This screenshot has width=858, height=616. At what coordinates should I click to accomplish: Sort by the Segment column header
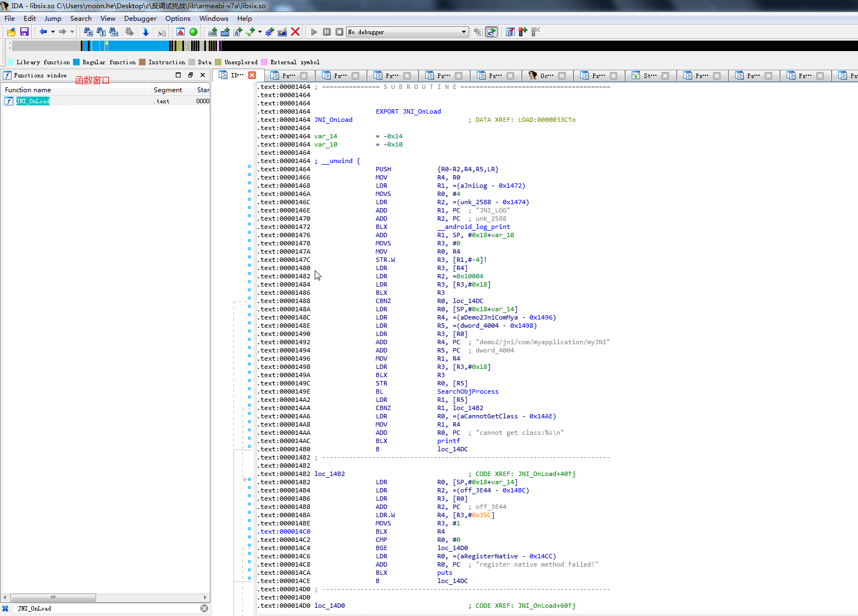pos(173,89)
